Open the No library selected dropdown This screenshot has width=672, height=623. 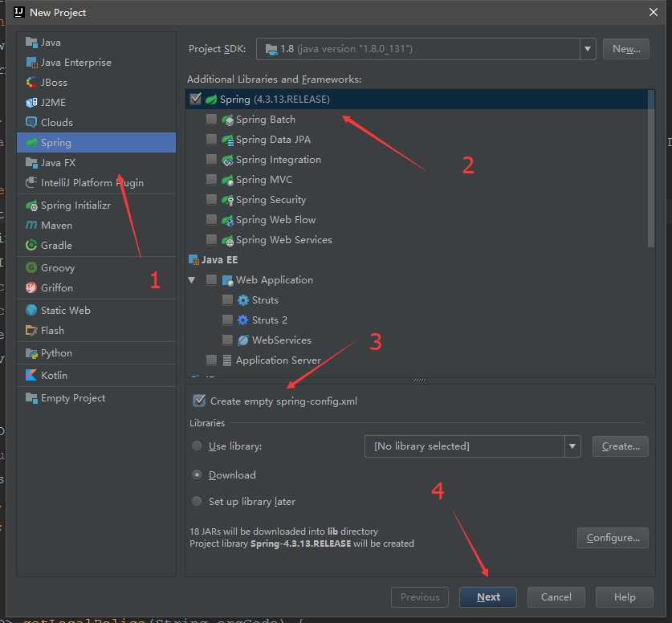click(x=572, y=446)
